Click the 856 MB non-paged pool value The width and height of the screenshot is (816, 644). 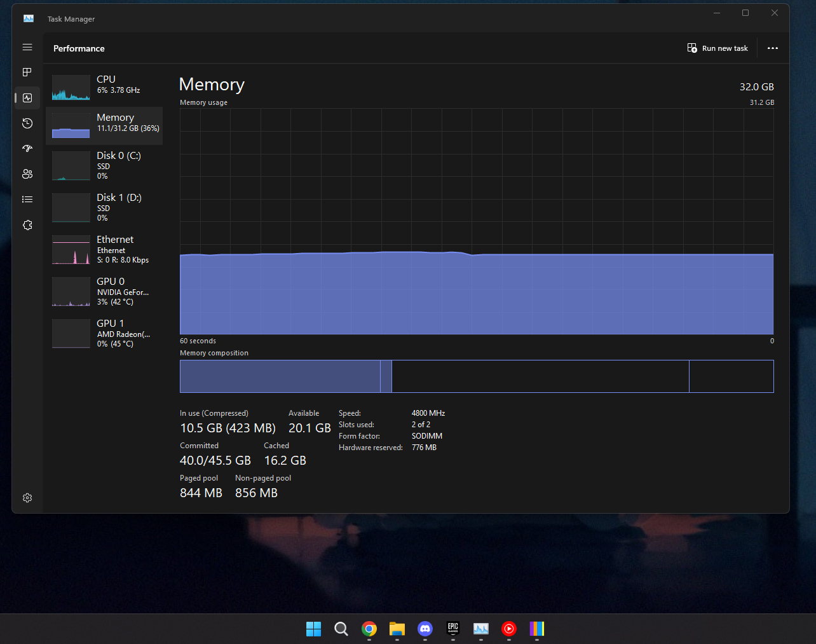[x=257, y=493]
